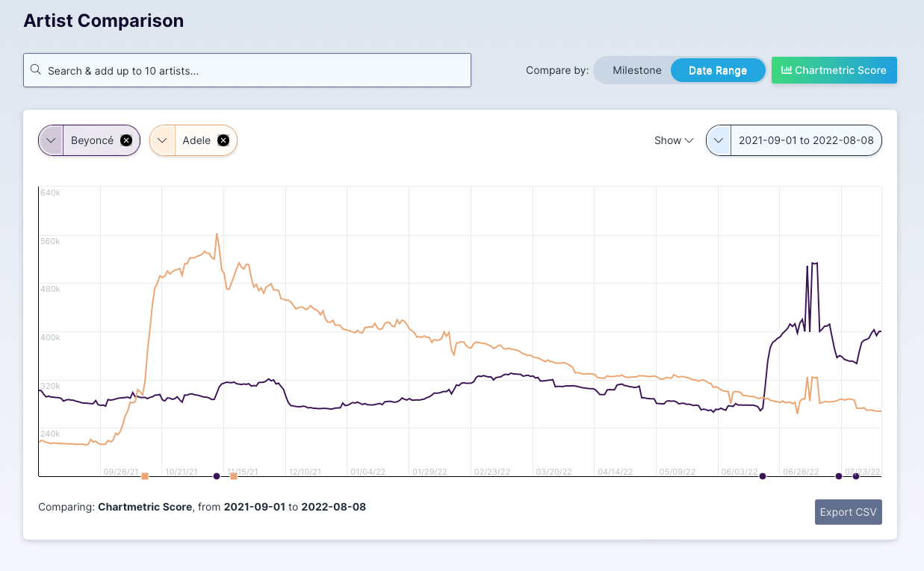Click the magnifier icon in the search bar
The width and height of the screenshot is (924, 571).
pos(35,70)
